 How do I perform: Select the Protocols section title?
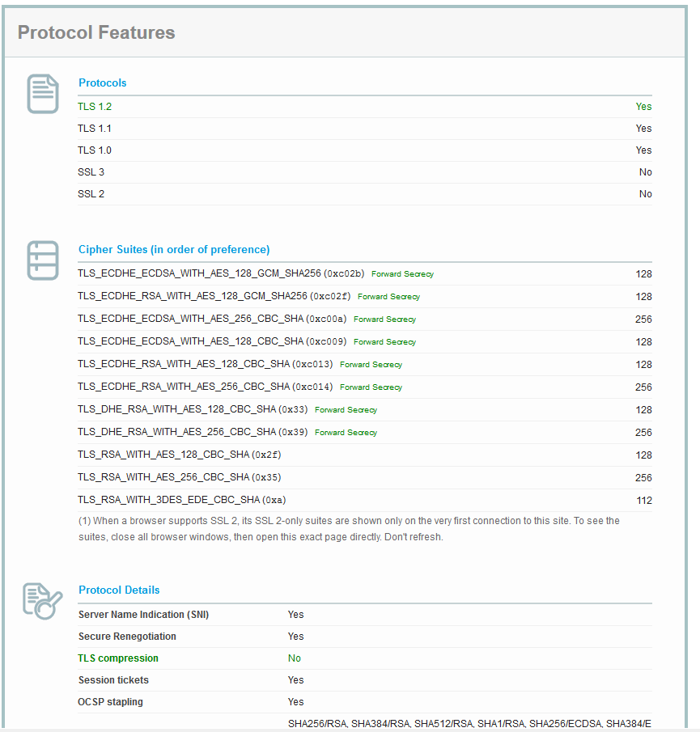[102, 83]
